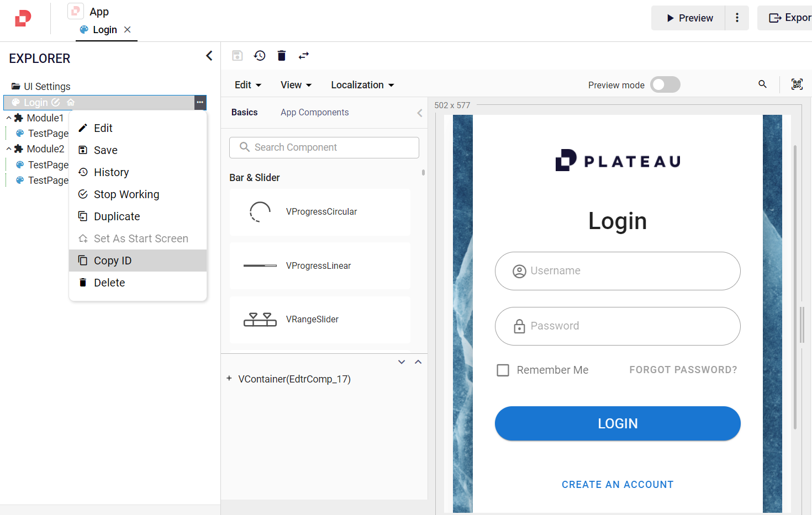The image size is (812, 515).
Task: Check the Remember Me checkbox
Action: (503, 370)
